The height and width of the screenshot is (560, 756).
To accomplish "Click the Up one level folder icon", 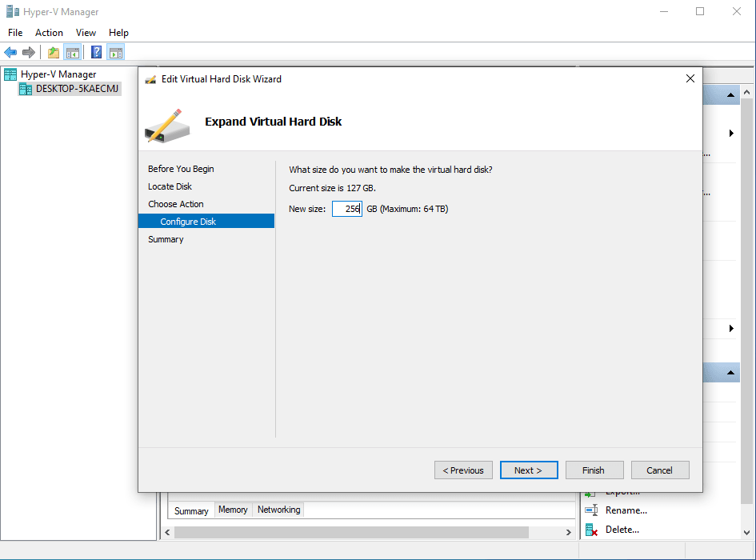I will point(54,52).
